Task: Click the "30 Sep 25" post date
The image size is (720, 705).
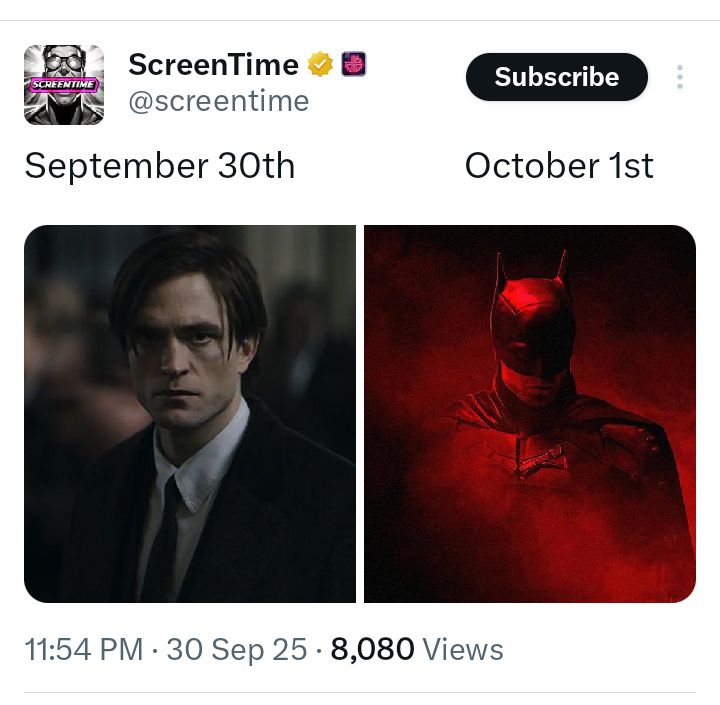Action: pyautogui.click(x=236, y=650)
